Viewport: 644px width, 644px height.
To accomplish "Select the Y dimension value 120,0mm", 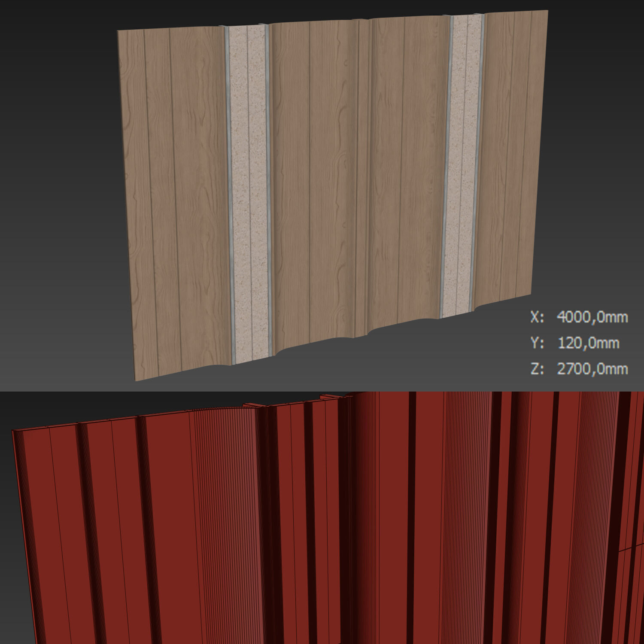I will coord(588,343).
